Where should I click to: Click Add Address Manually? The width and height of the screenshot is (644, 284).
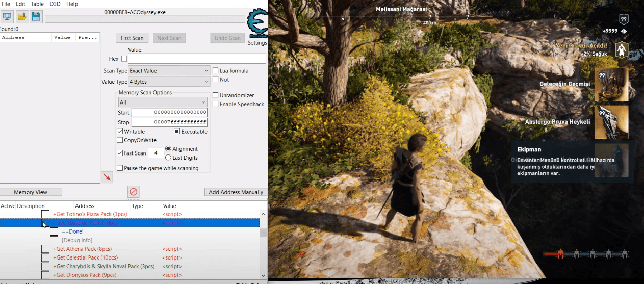[236, 192]
